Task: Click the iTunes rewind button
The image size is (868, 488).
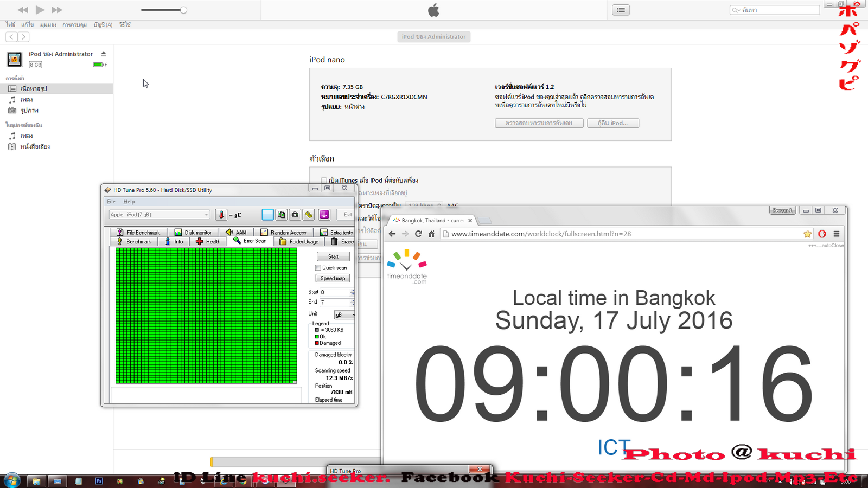Action: click(x=23, y=10)
